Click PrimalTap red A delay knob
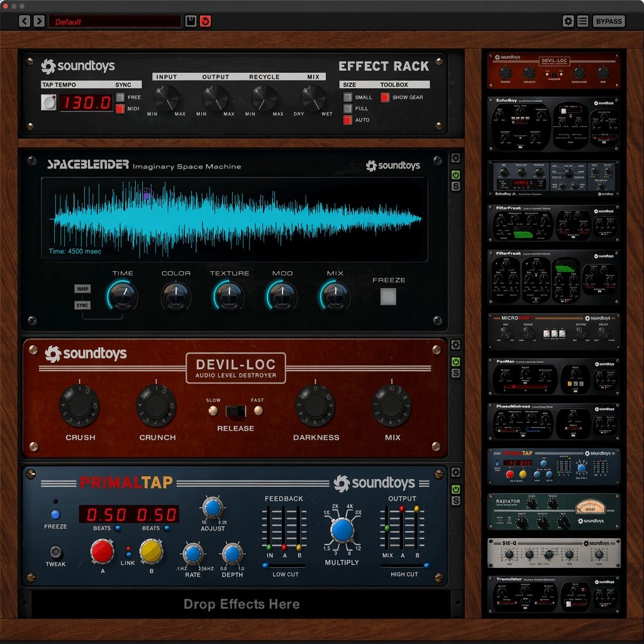644x644 pixels. point(102,552)
